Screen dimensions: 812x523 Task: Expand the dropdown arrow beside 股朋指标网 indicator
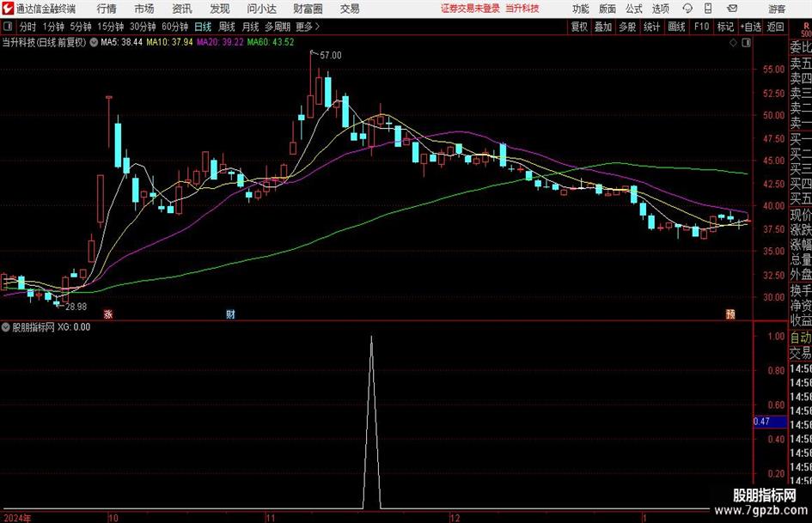pyautogui.click(x=6, y=327)
